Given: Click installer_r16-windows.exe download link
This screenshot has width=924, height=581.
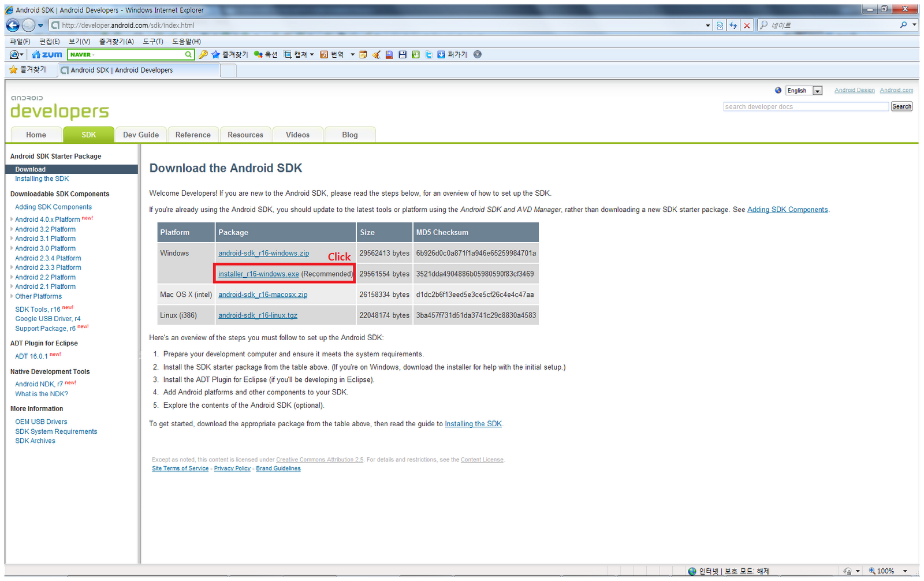Looking at the screenshot, I should click(x=259, y=274).
